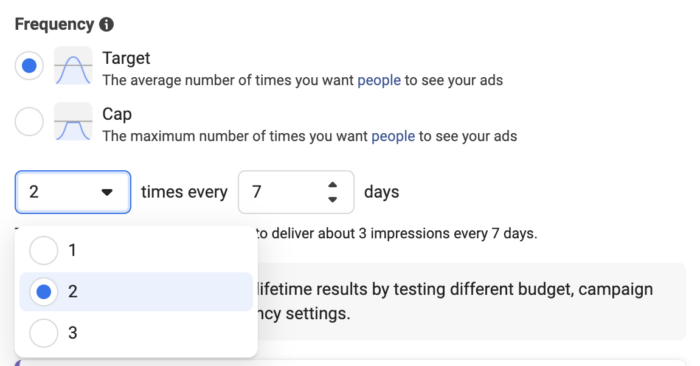700x366 pixels.
Task: Click the Target bell-curve icon
Action: pos(73,66)
